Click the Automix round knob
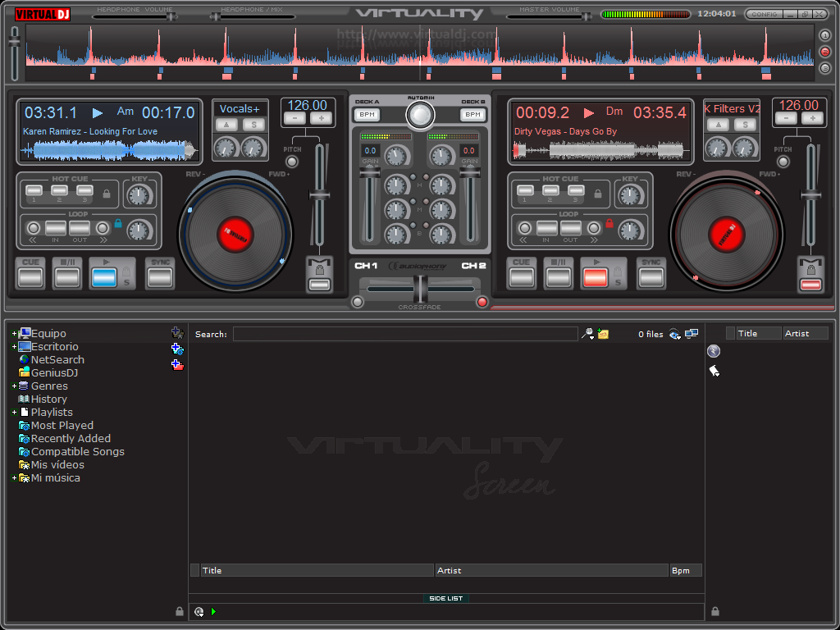840x630 pixels. 420,115
